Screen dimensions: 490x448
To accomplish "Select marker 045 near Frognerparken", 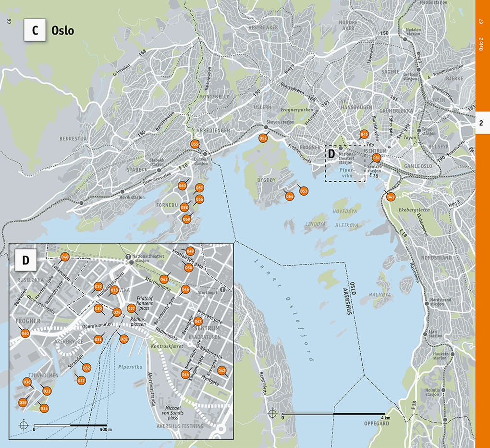I will 364,133.
